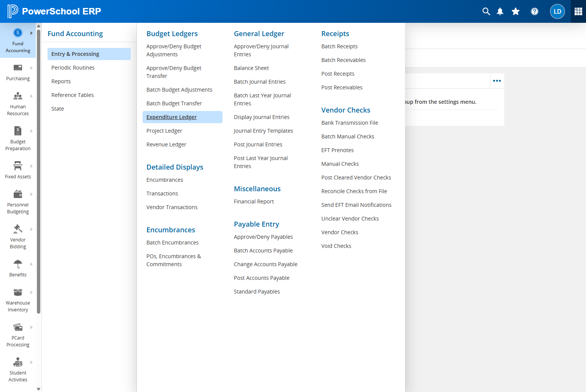Open Vendor Transactions link

click(172, 207)
